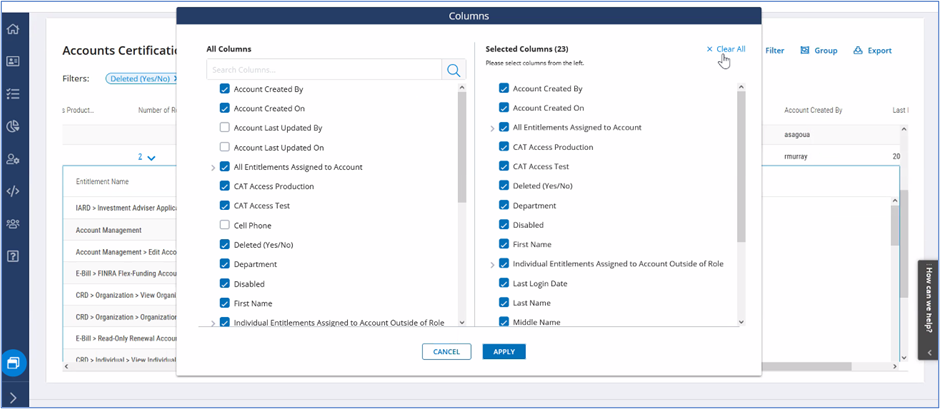
Task: Uncheck CAT Access Production in All Columns
Action: pyautogui.click(x=225, y=186)
